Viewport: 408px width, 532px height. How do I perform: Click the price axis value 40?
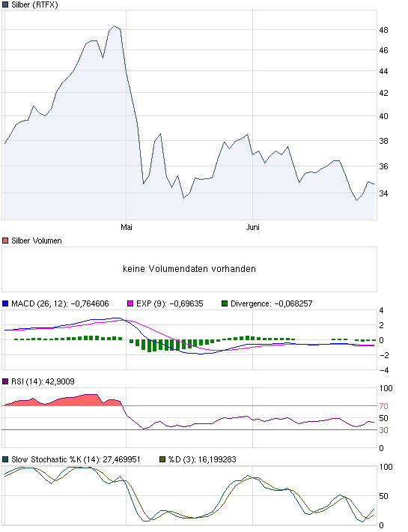383,116
